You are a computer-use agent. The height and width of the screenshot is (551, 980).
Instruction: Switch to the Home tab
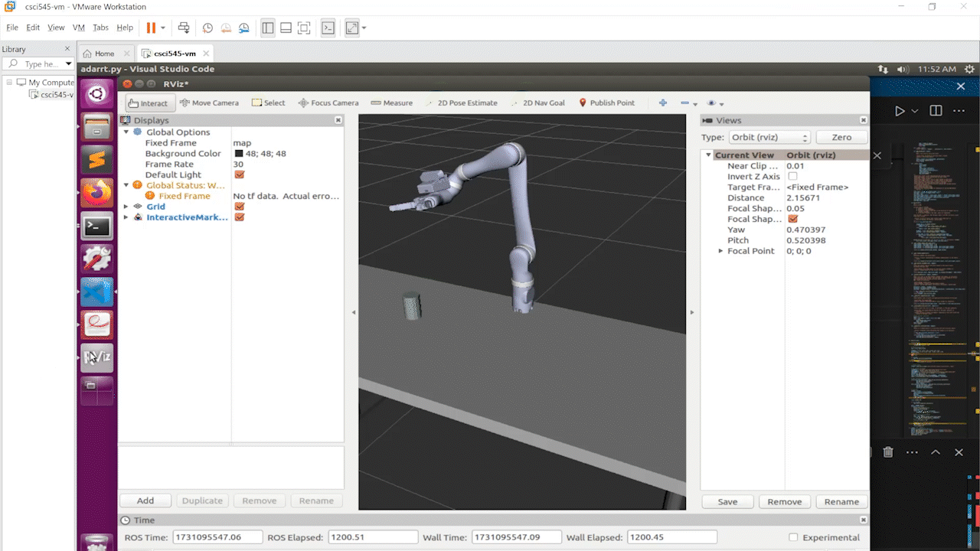(x=99, y=54)
